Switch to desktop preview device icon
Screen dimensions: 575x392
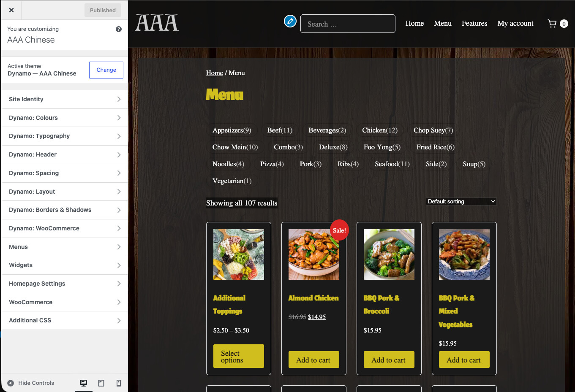[x=84, y=383]
